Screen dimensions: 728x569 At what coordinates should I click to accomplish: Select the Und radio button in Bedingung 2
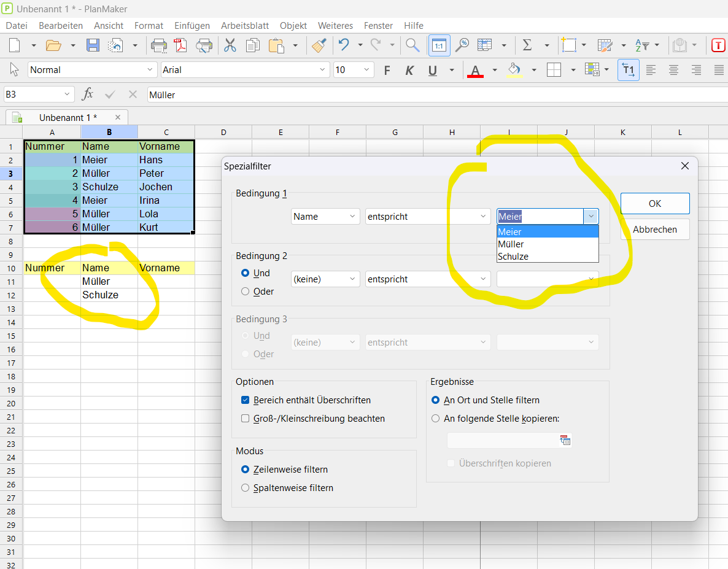point(245,273)
